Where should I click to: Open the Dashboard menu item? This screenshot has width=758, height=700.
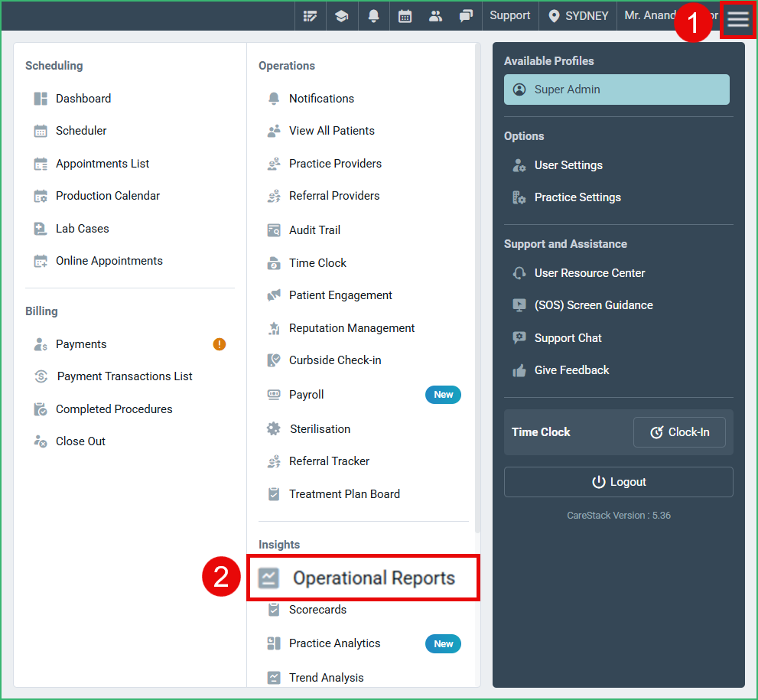click(73, 99)
